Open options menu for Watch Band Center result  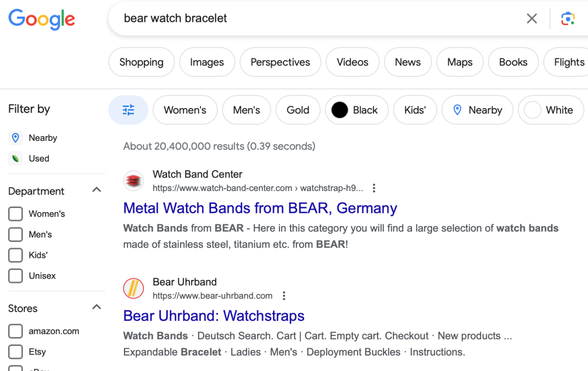[374, 188]
